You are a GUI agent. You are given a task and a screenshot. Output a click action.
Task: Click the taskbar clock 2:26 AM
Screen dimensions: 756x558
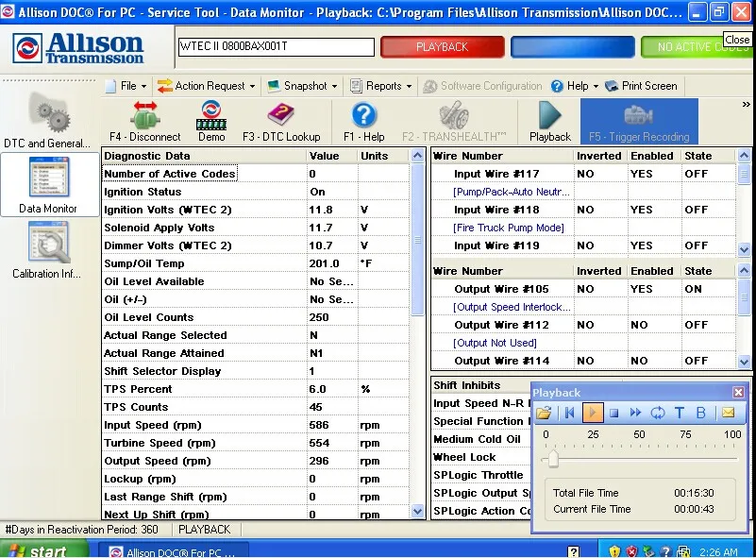718,552
